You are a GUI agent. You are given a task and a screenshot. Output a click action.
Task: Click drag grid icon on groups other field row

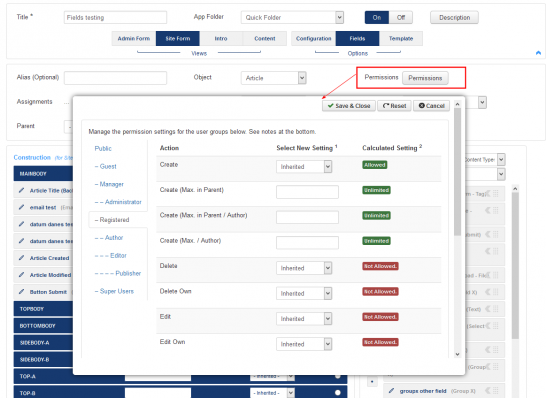pyautogui.click(x=496, y=391)
